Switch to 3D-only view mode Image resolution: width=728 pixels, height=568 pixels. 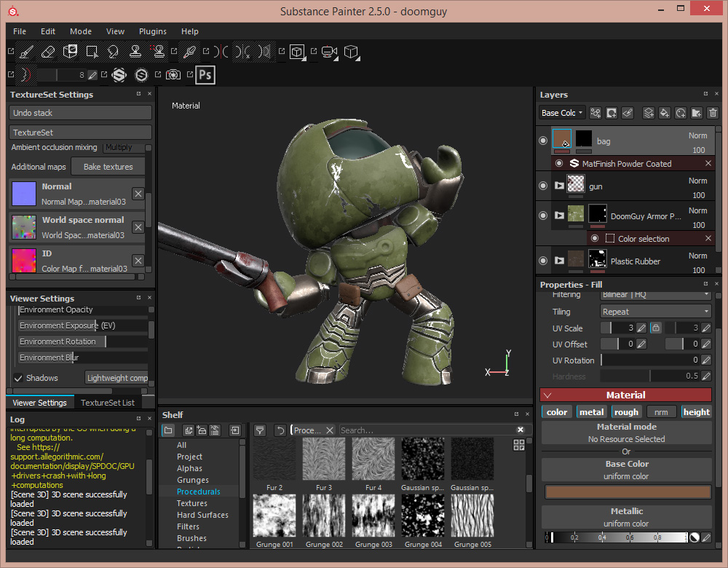297,52
